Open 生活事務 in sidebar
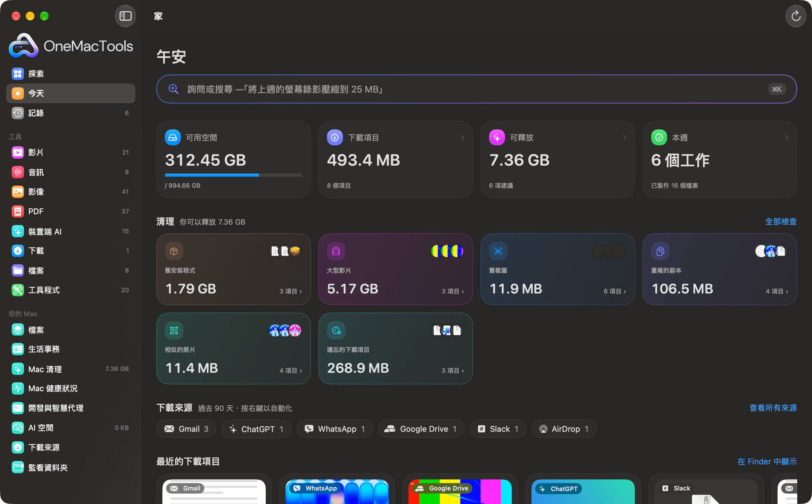 [x=71, y=349]
